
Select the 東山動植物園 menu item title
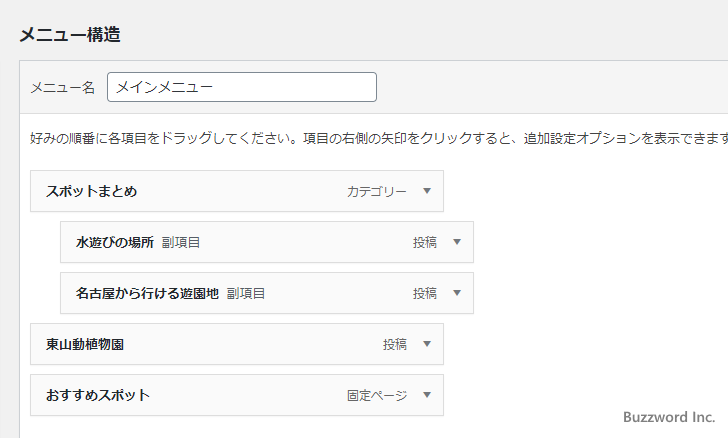click(x=85, y=344)
